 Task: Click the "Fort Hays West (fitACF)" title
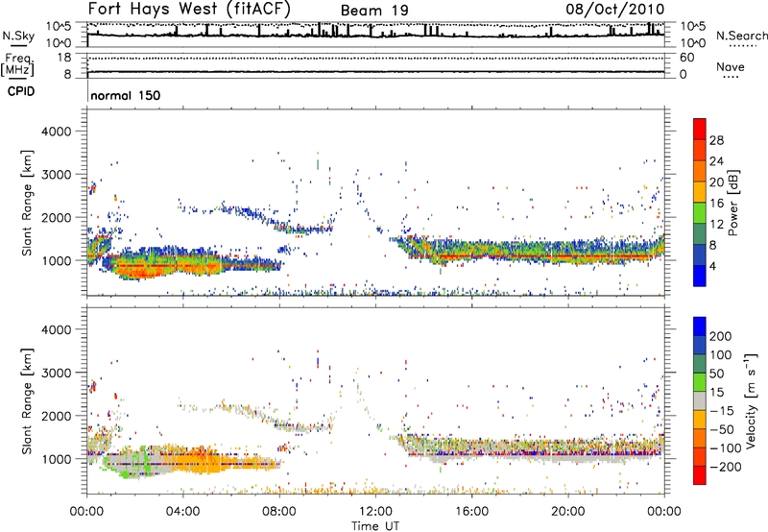pos(189,9)
